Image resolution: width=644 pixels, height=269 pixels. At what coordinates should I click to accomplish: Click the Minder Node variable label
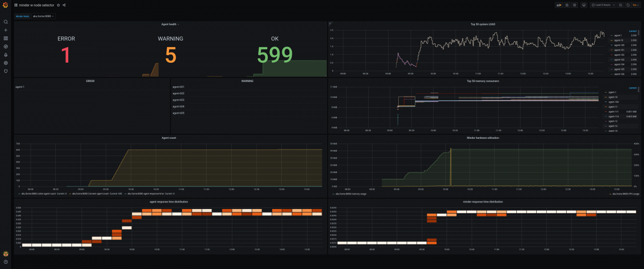click(22, 16)
